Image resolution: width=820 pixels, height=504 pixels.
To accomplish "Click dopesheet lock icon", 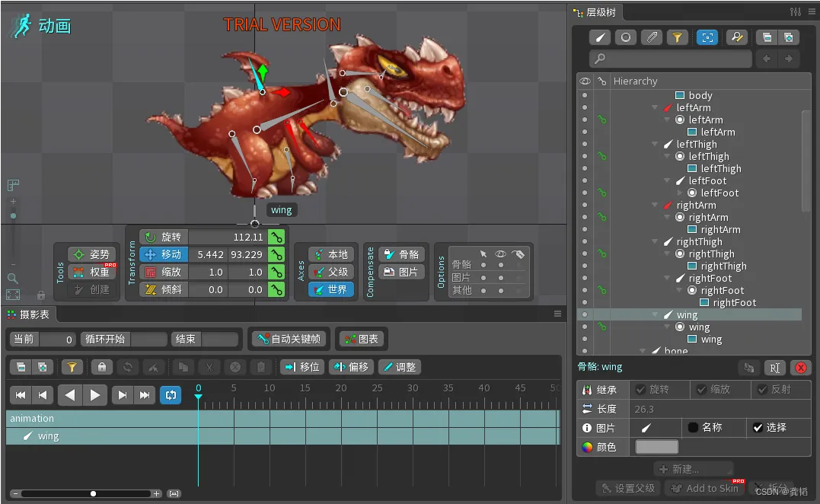I will click(x=102, y=367).
